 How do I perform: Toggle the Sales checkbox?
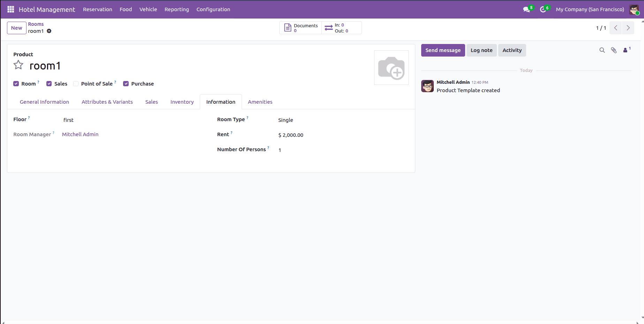(49, 84)
